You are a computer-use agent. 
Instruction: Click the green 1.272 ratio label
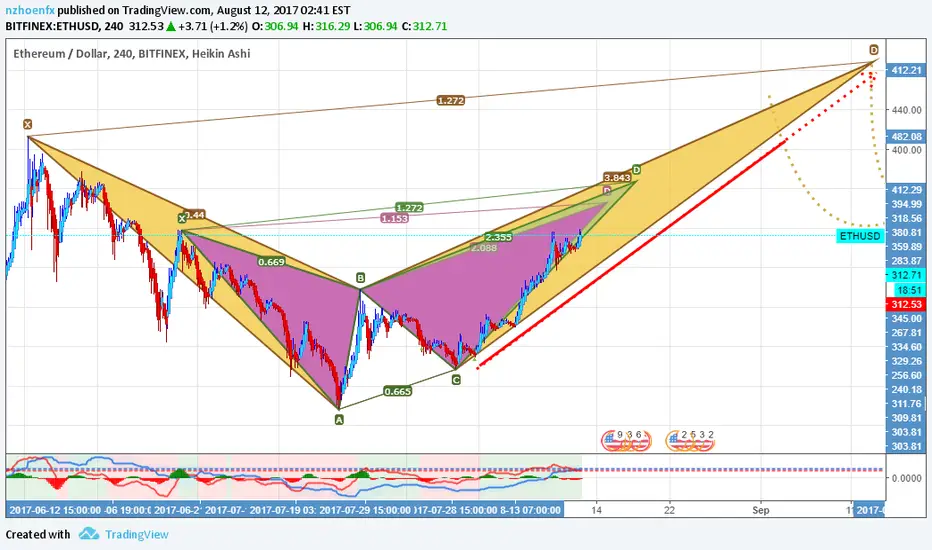(410, 208)
